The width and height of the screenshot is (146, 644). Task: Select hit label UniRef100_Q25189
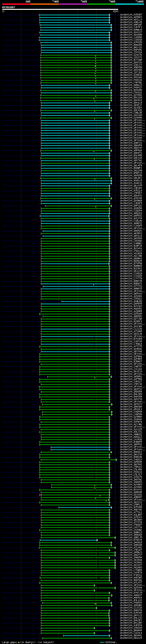[131, 313]
